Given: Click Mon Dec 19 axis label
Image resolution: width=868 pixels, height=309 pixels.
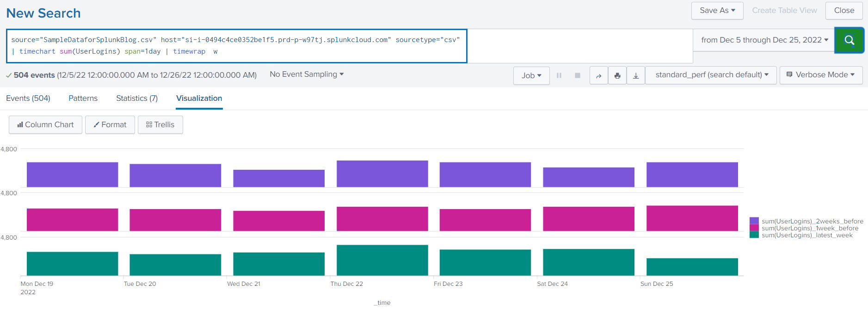Looking at the screenshot, I should click(37, 284).
